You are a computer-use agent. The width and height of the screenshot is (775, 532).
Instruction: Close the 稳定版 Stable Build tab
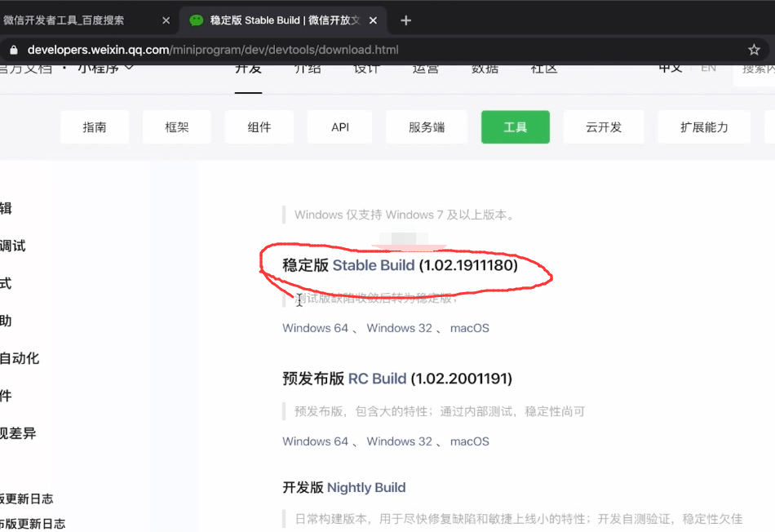point(373,20)
